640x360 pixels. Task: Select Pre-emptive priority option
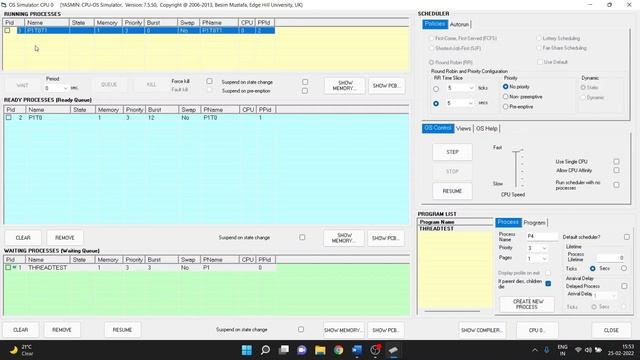coord(505,107)
